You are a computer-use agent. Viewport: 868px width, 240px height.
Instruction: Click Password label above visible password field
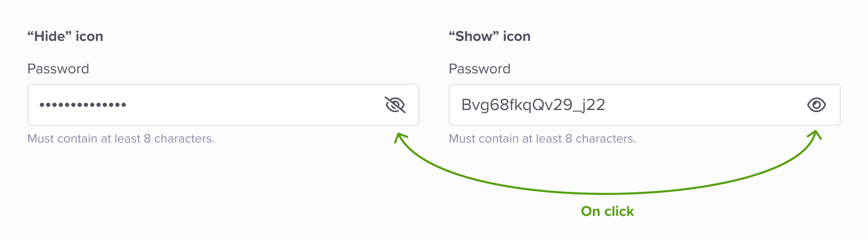point(480,69)
